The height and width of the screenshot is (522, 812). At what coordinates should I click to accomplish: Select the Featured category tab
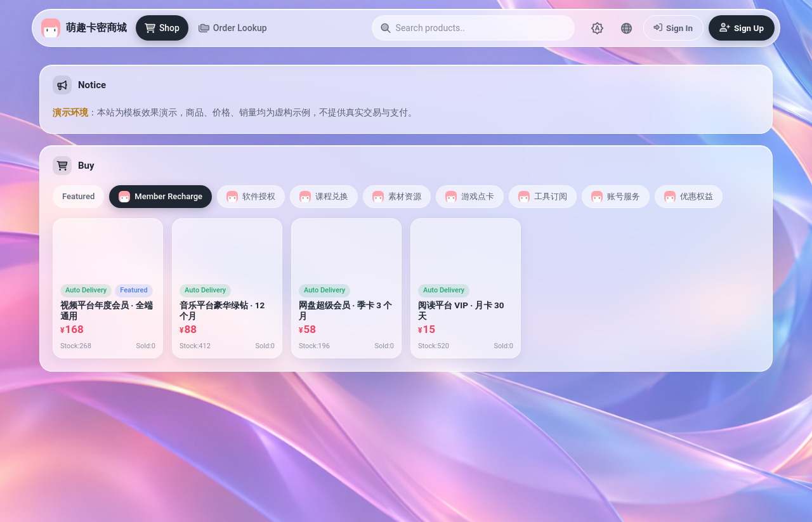(x=78, y=197)
